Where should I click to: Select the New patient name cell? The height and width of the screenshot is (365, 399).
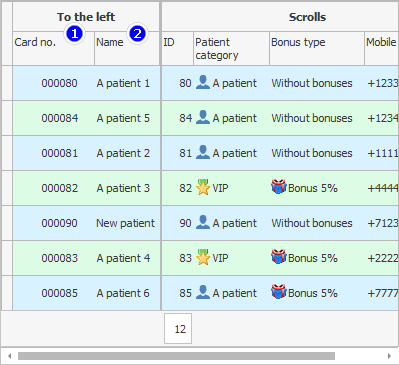[127, 223]
